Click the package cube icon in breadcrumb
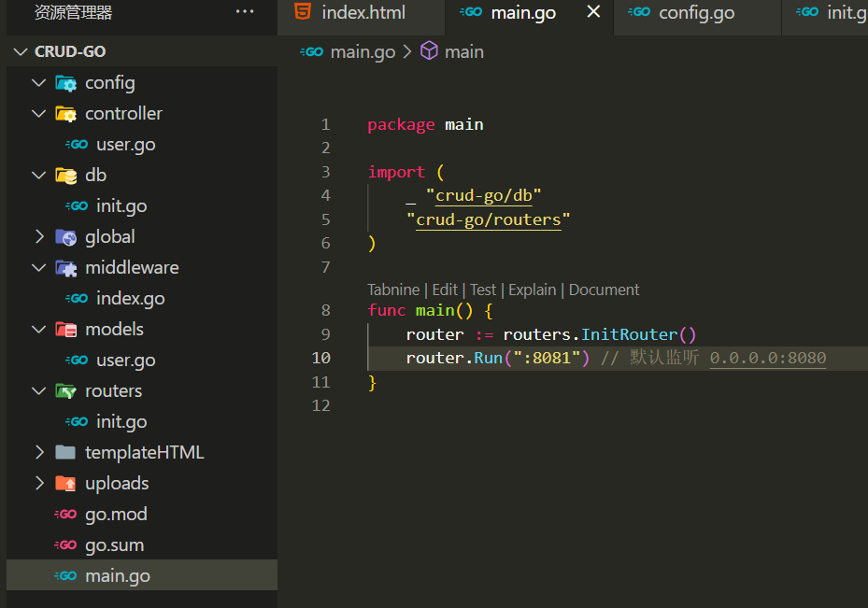The width and height of the screenshot is (868, 608). click(429, 50)
